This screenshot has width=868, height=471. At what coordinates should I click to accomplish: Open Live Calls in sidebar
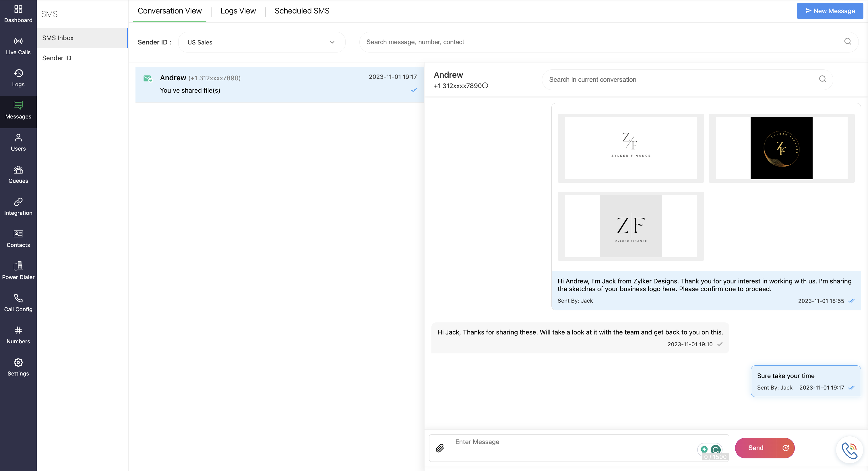click(18, 46)
